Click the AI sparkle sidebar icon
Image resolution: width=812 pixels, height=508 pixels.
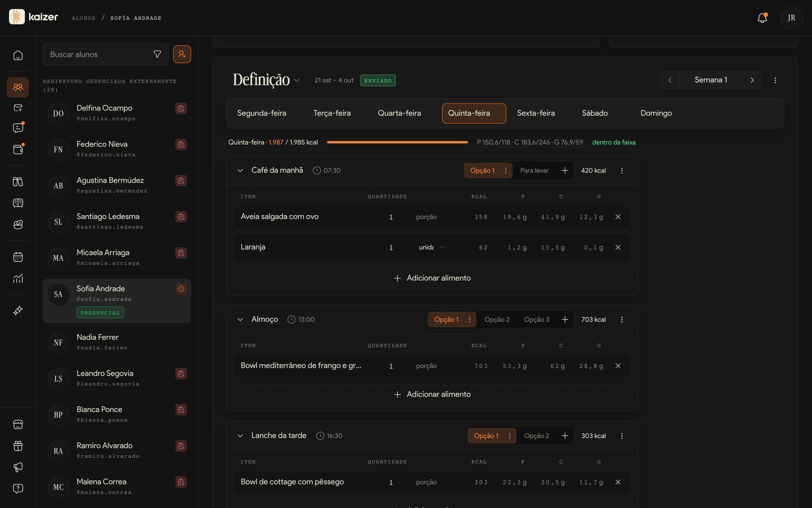point(18,310)
